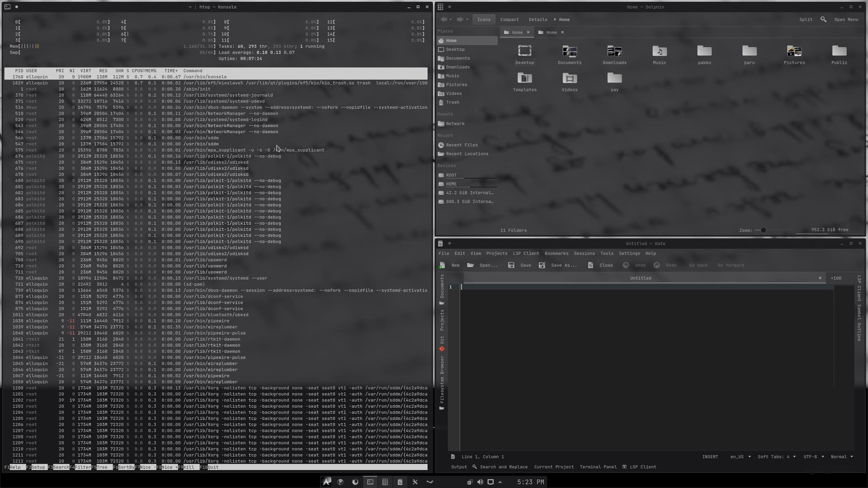Click the wrench tools icon in taskbar
Screen dimensions: 868x488
click(415, 482)
